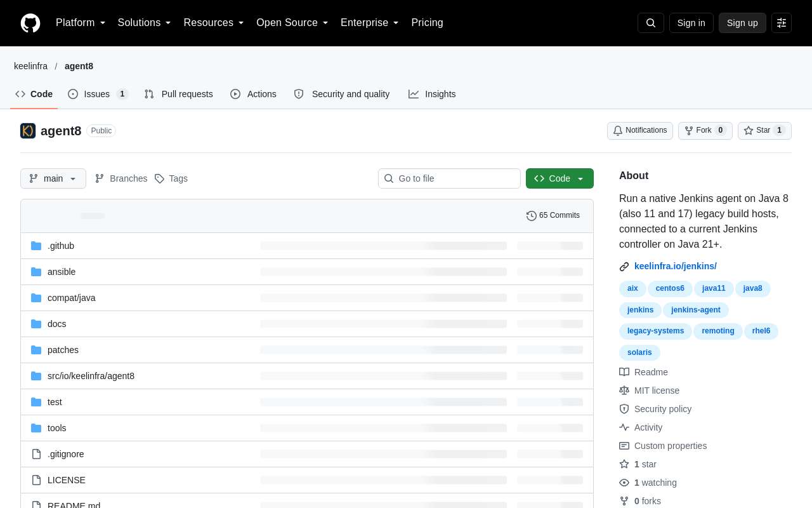
Task: View repository Activity
Action: 641,427
